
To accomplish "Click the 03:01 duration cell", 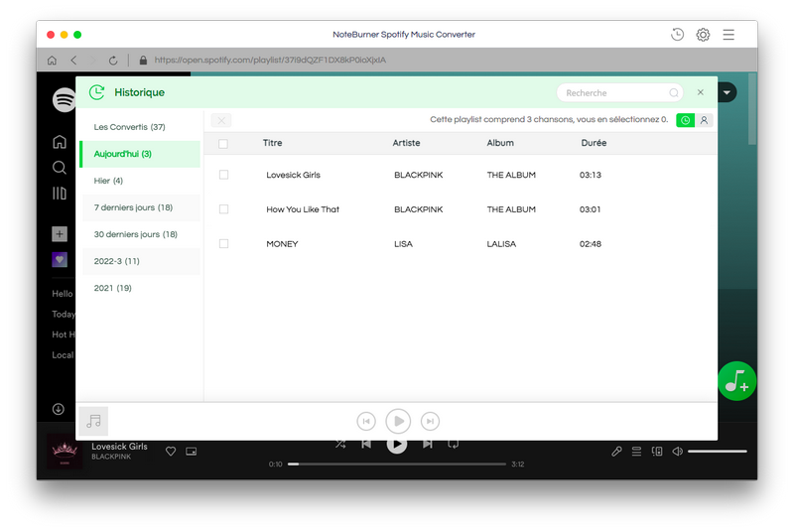I will coord(590,209).
